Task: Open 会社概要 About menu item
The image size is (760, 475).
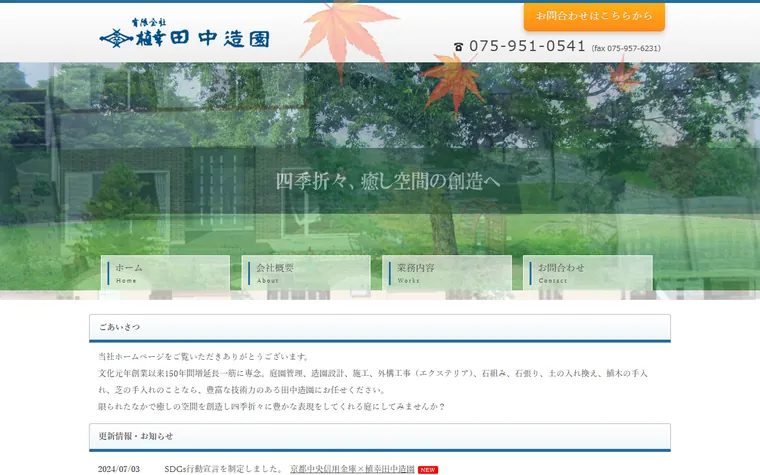Action: 306,273
